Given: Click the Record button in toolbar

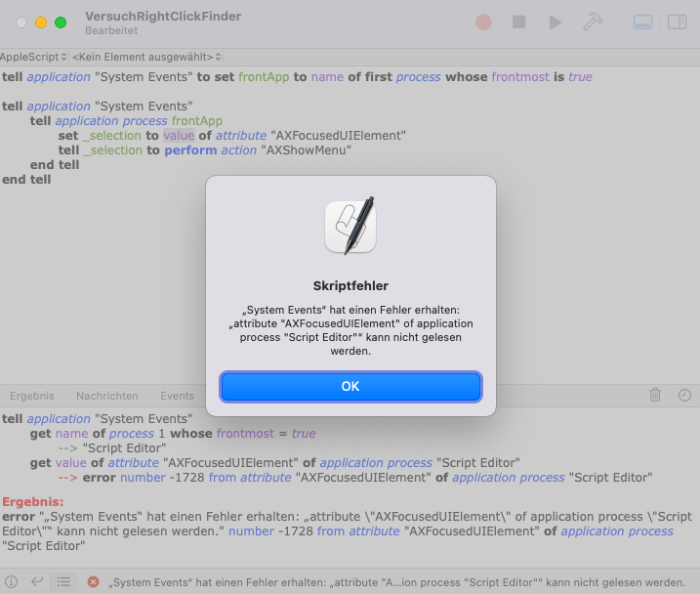Looking at the screenshot, I should [x=483, y=21].
